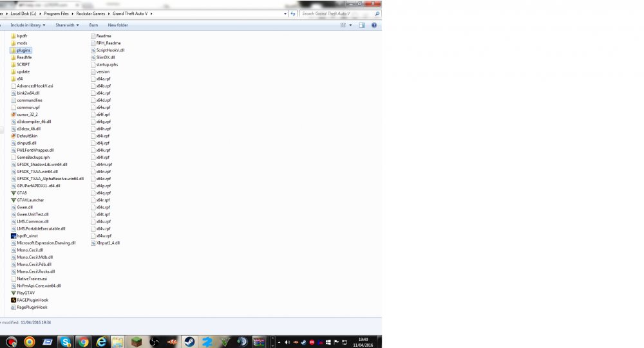The width and height of the screenshot is (644, 348).
Task: Click Grand Theft Auto V breadcrumb
Action: [130, 14]
